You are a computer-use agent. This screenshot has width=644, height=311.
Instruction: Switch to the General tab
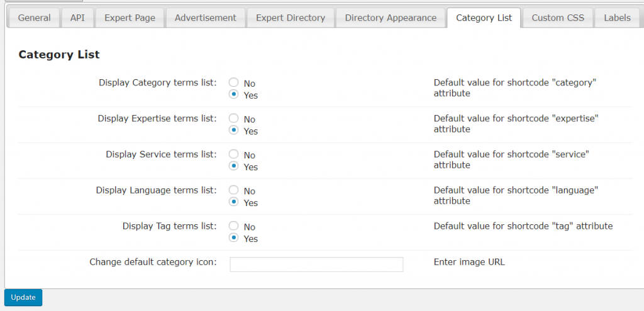pos(34,18)
